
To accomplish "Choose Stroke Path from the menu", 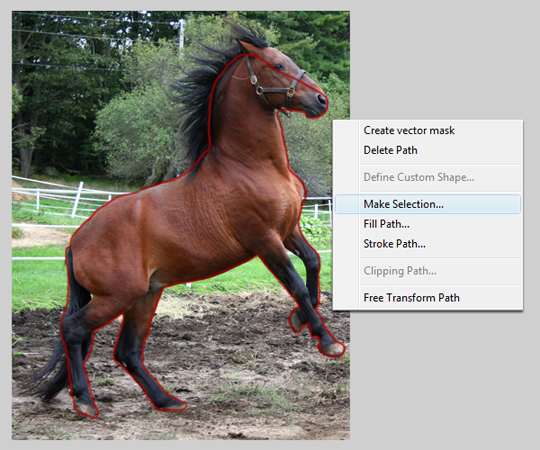I will [394, 244].
